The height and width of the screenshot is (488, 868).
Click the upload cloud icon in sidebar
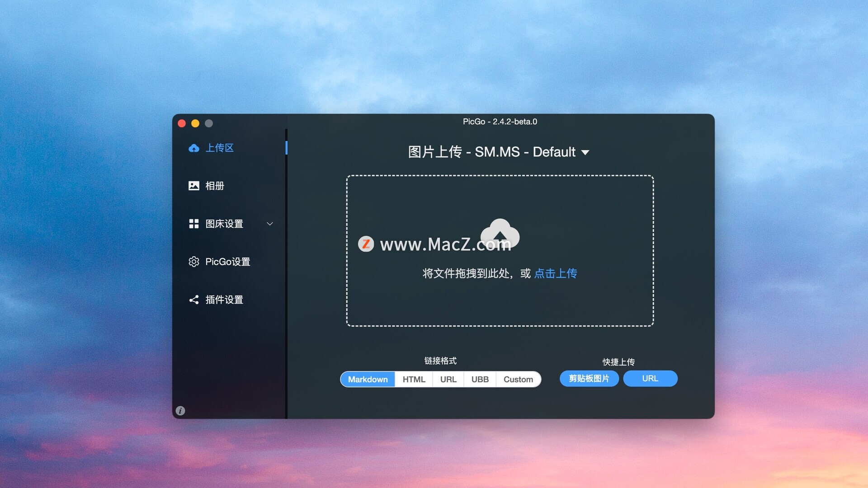point(193,148)
